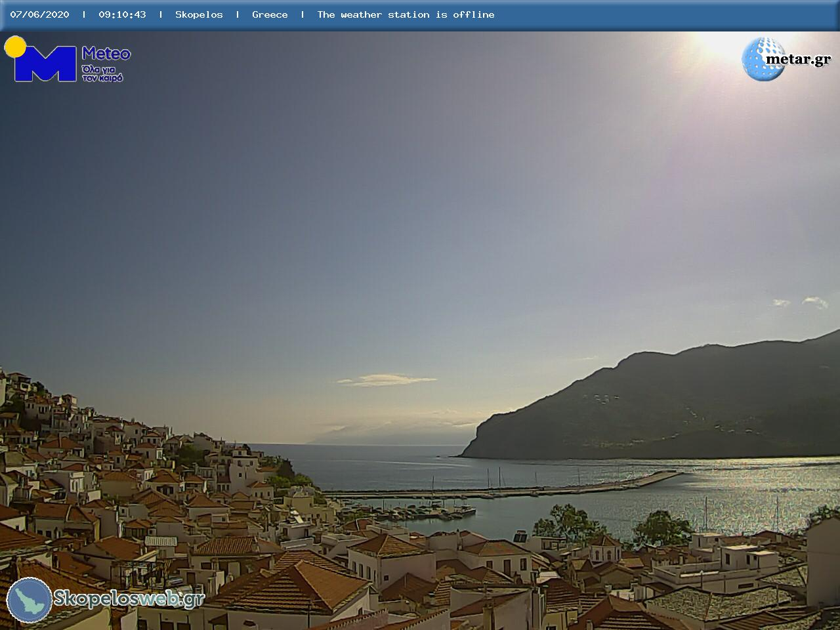The width and height of the screenshot is (840, 630).
Task: Click 'The weather station is offline' text
Action: click(406, 14)
